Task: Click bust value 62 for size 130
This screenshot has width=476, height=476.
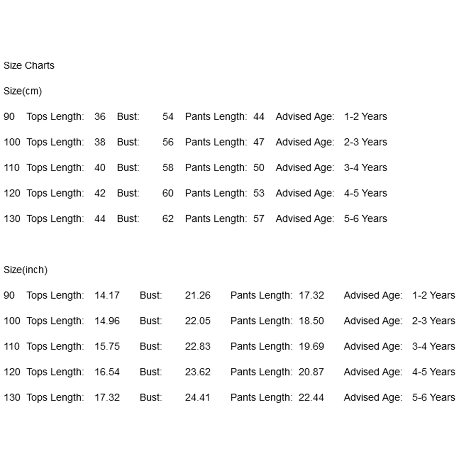Action: pos(168,219)
